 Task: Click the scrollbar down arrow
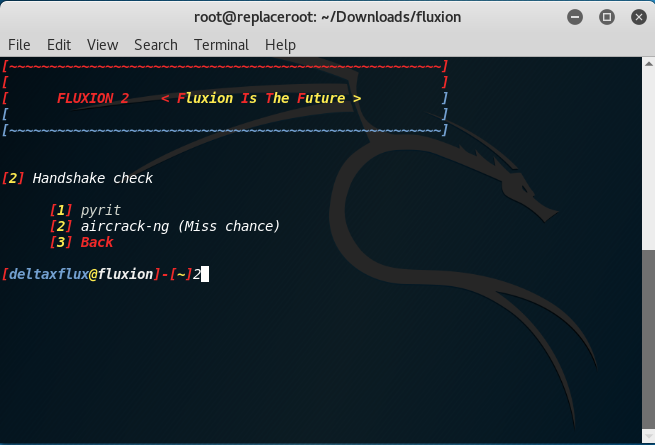[x=648, y=436]
